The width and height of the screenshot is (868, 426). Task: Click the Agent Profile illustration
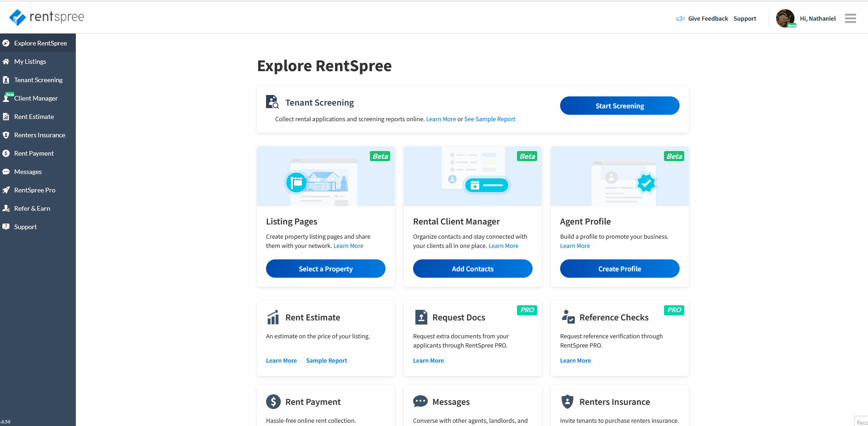[620, 176]
